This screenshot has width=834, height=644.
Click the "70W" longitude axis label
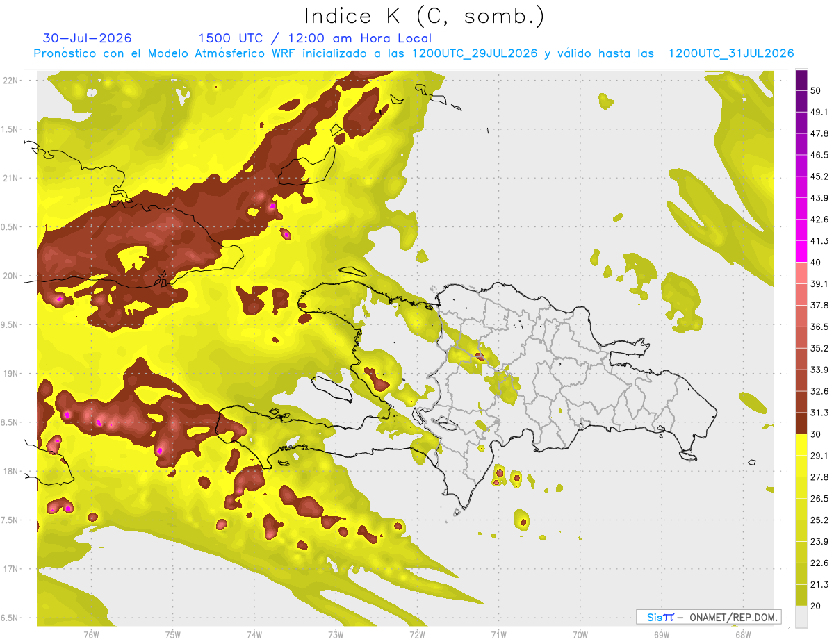pos(580,634)
